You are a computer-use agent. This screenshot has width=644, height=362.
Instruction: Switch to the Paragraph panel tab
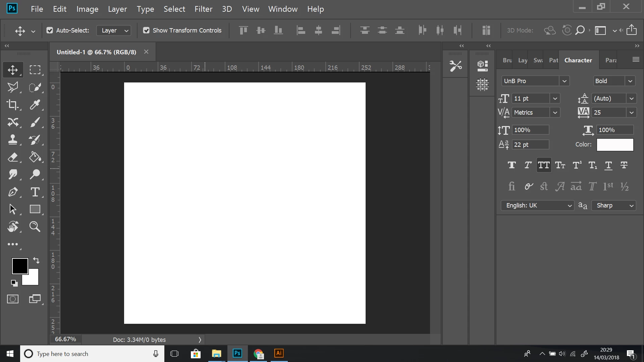611,60
